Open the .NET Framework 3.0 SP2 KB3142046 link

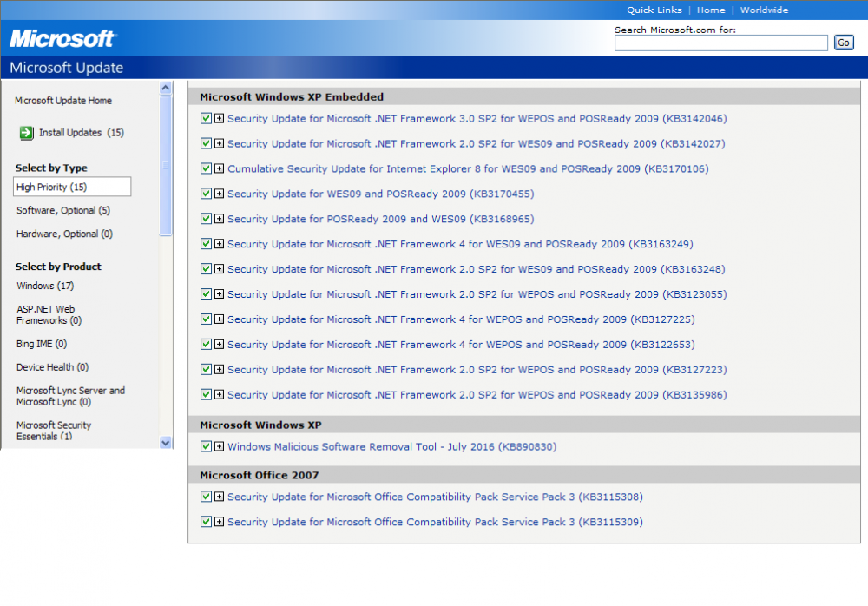coord(477,119)
